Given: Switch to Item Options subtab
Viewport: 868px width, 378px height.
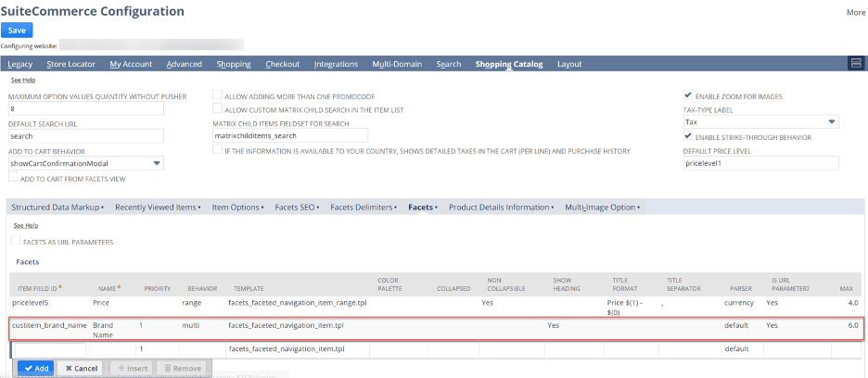Looking at the screenshot, I should (238, 207).
